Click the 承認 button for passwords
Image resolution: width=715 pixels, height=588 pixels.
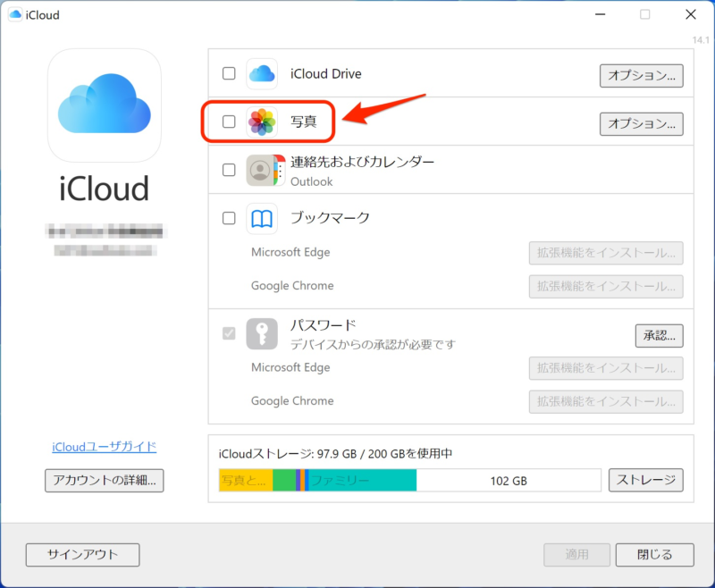[659, 336]
